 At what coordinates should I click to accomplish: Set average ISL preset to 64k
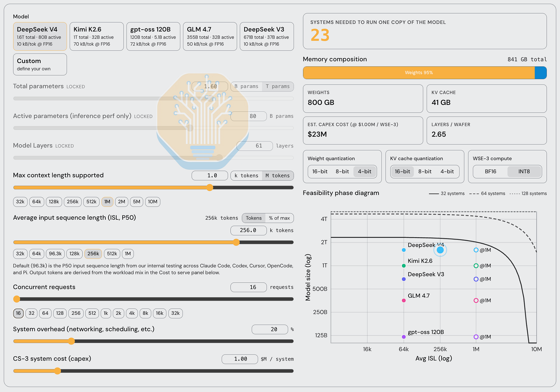click(x=37, y=254)
